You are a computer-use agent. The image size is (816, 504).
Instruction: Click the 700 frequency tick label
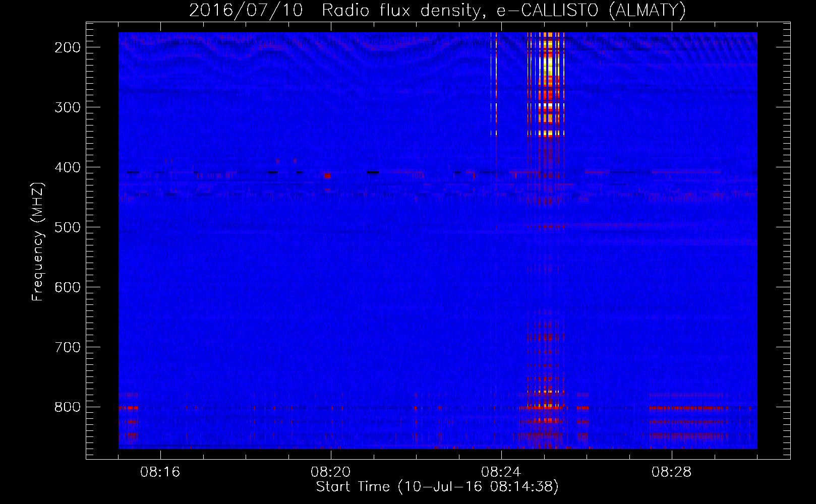tap(68, 347)
